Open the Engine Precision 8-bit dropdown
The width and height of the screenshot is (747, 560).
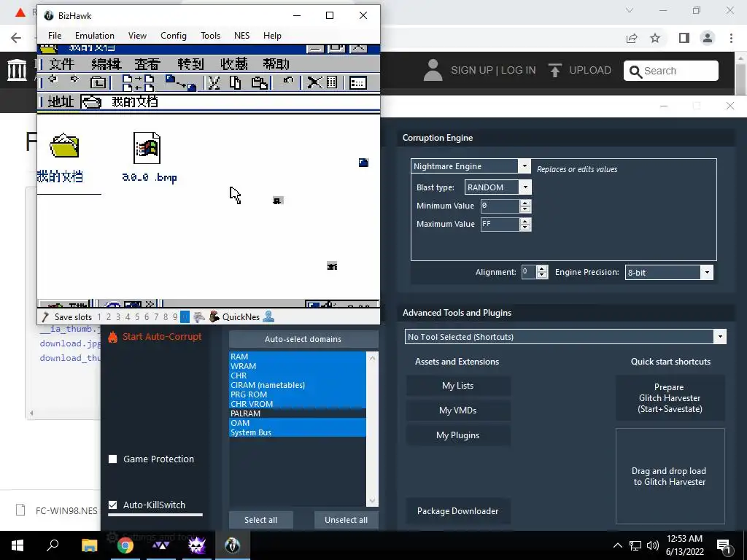707,273
